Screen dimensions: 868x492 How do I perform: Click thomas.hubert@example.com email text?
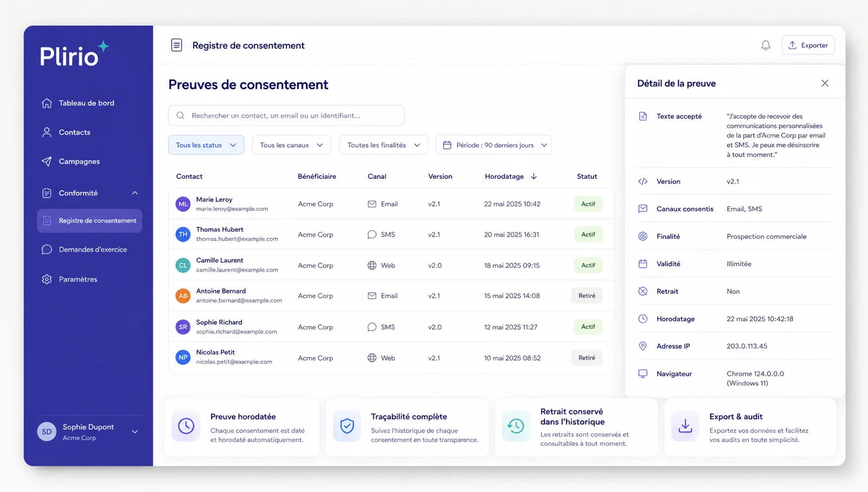pos(237,239)
